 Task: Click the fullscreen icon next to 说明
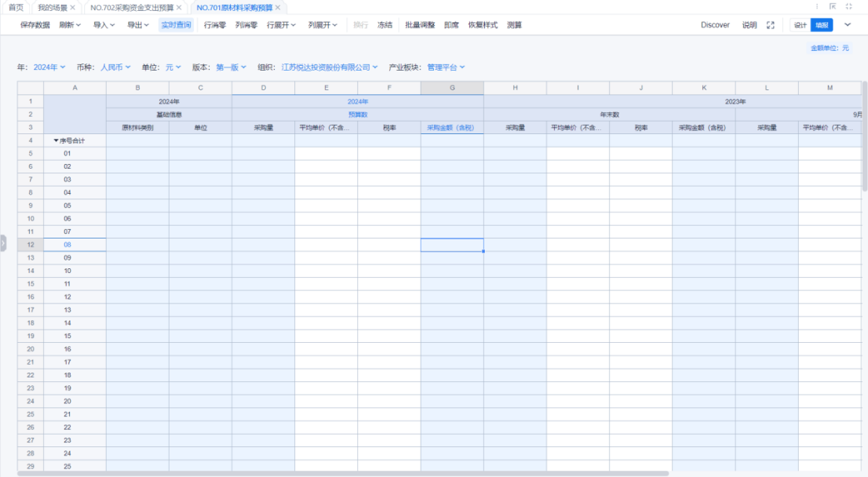coord(770,25)
